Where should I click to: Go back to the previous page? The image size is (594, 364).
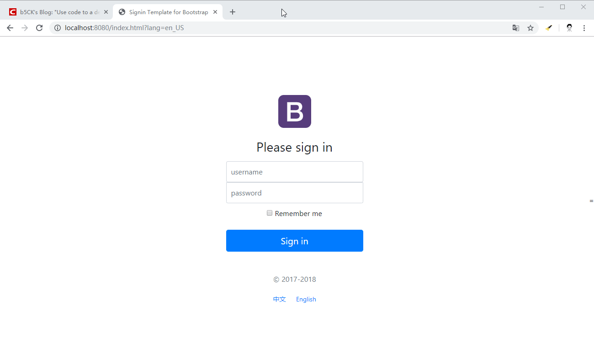(10, 28)
